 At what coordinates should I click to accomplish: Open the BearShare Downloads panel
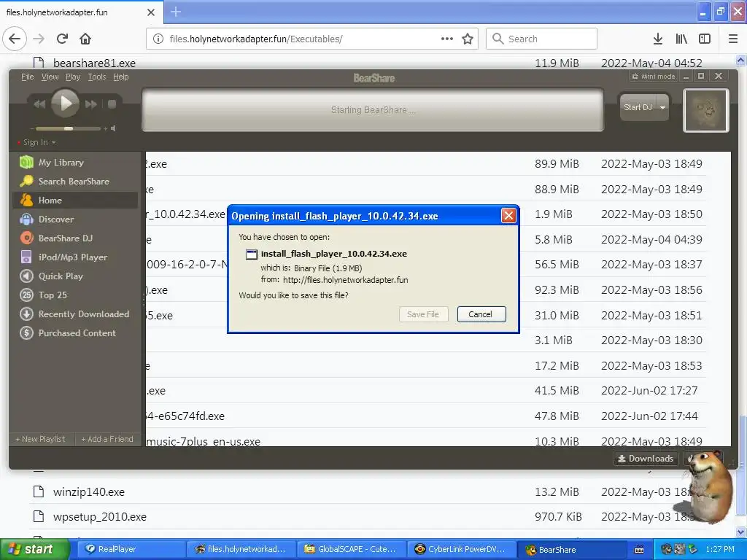pyautogui.click(x=646, y=459)
